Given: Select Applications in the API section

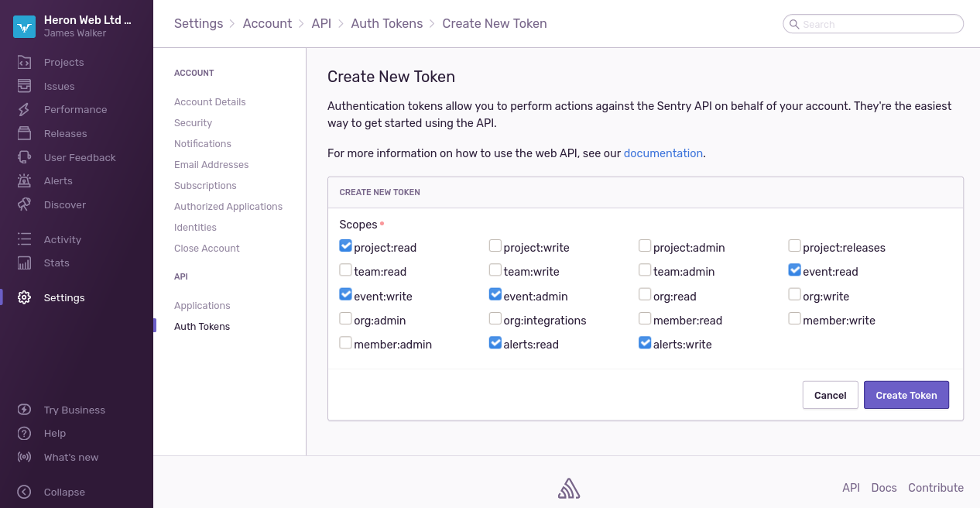Looking at the screenshot, I should (202, 306).
